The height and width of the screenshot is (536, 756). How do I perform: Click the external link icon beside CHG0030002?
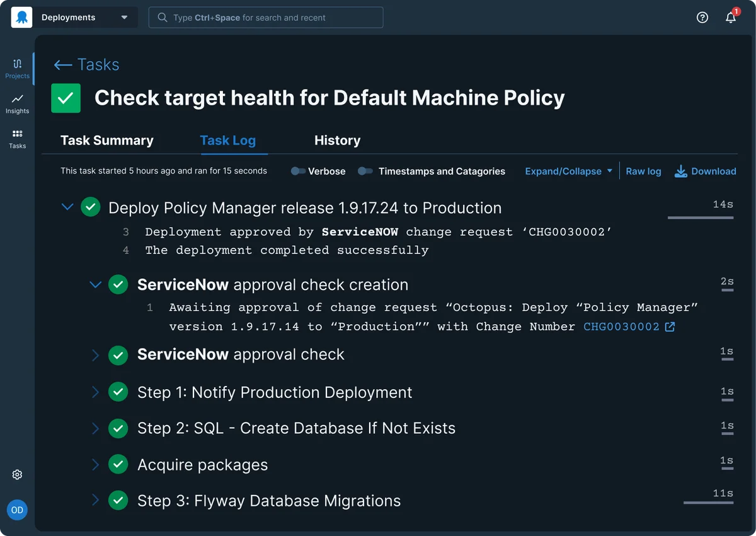point(670,327)
